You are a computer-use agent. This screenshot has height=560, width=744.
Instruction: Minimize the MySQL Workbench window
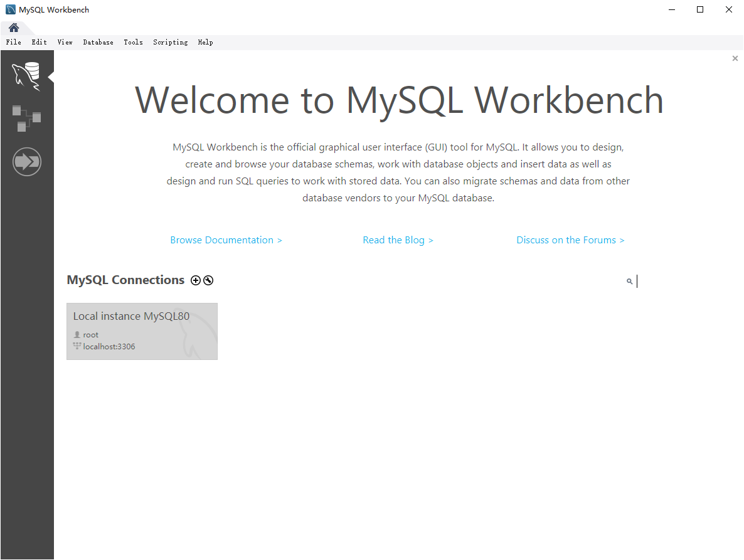[x=672, y=9]
